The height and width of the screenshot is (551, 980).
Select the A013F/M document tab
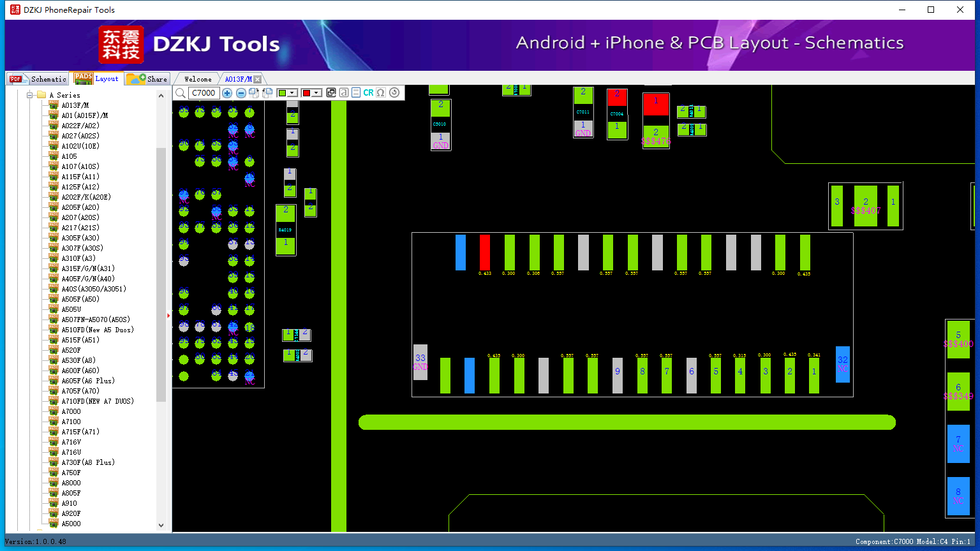click(239, 79)
